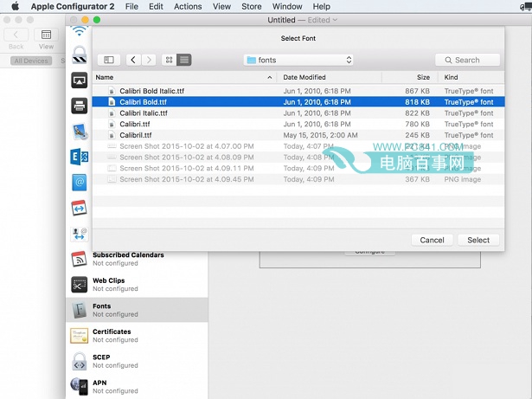Open the AirPrint printer payload icon
Image resolution: width=532 pixels, height=399 pixels.
[x=80, y=106]
